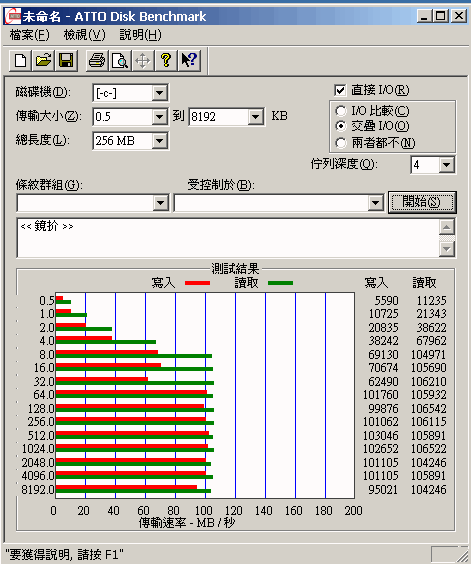Click the write value 103046
The width and height of the screenshot is (471, 564).
click(381, 436)
